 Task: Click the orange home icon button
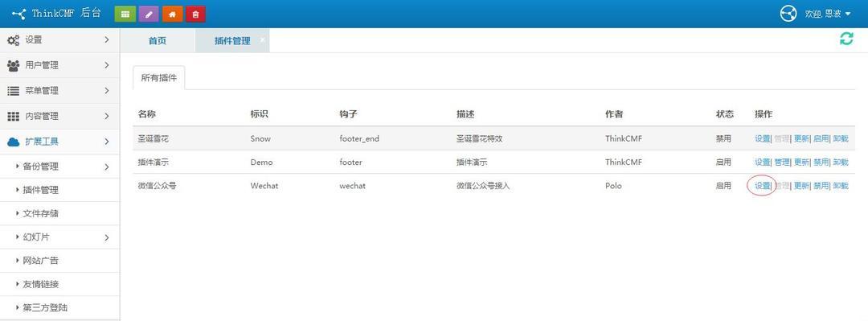click(172, 14)
